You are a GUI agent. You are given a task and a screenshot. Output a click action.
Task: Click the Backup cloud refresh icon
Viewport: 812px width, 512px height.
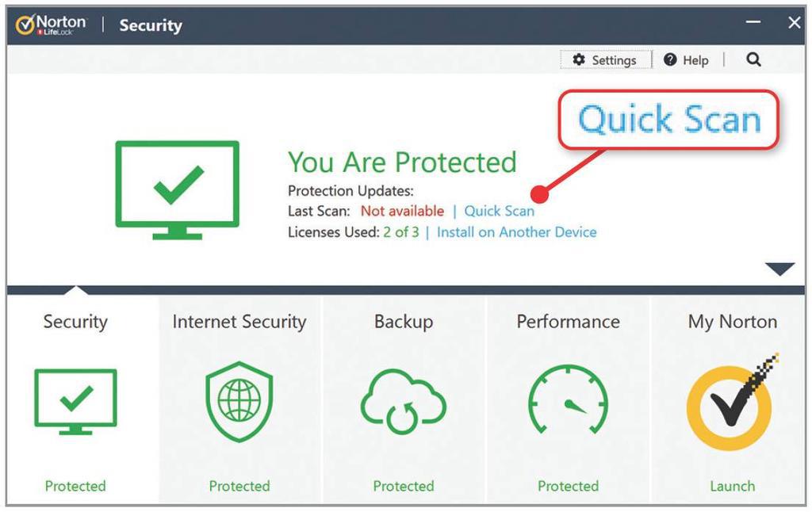[x=403, y=402]
